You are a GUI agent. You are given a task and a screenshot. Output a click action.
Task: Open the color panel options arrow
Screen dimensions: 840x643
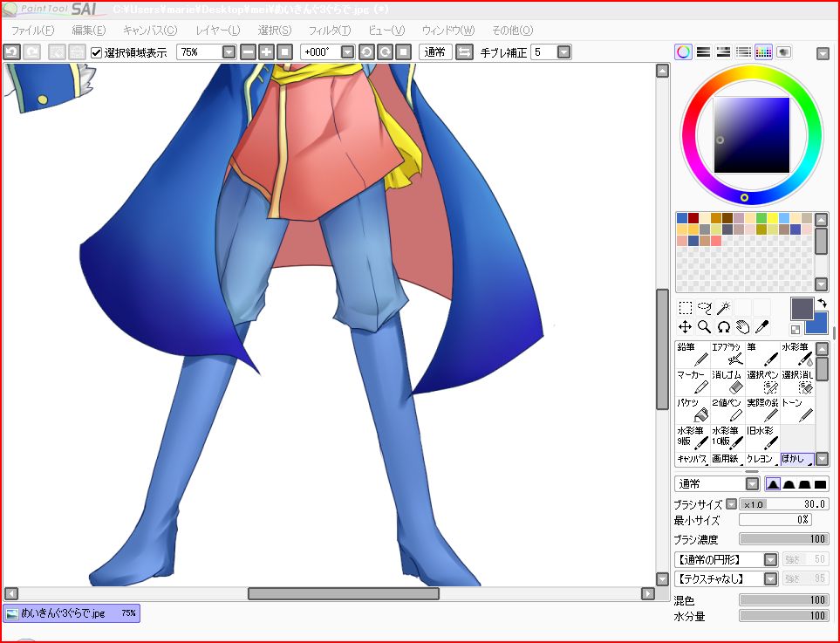[x=823, y=53]
